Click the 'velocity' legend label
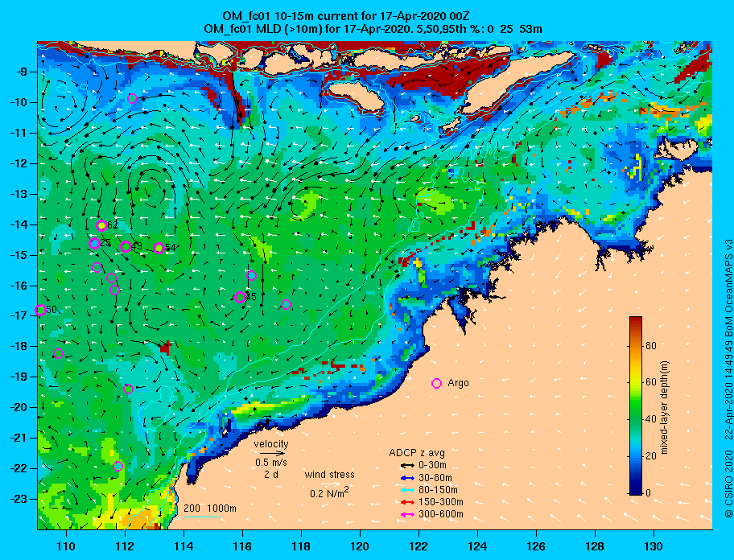The height and width of the screenshot is (560, 734). pyautogui.click(x=271, y=443)
